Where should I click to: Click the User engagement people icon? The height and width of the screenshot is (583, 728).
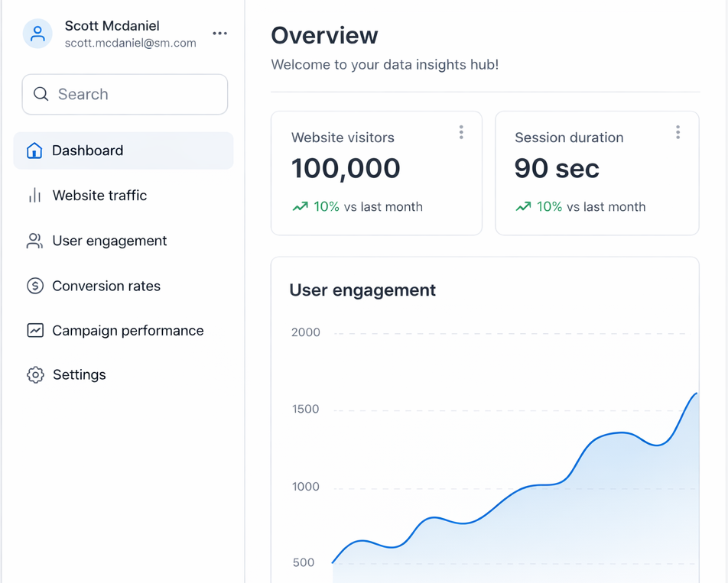point(35,241)
